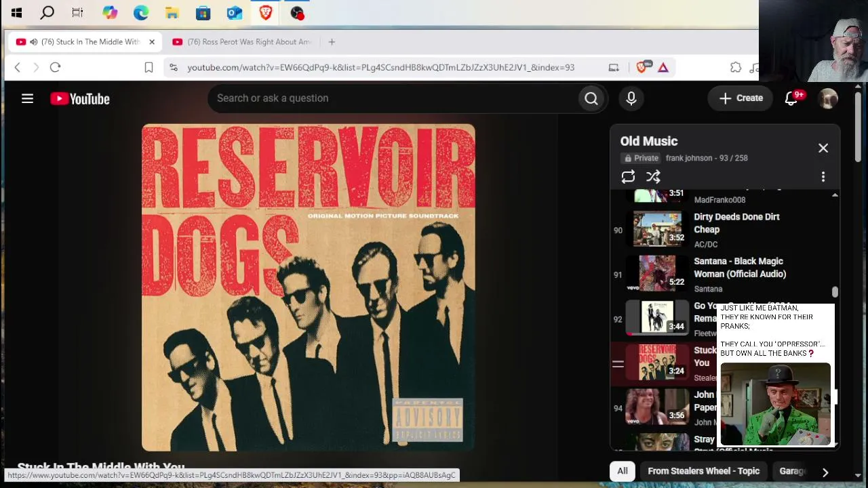Open the YouTube guide hamburger menu

click(x=27, y=99)
